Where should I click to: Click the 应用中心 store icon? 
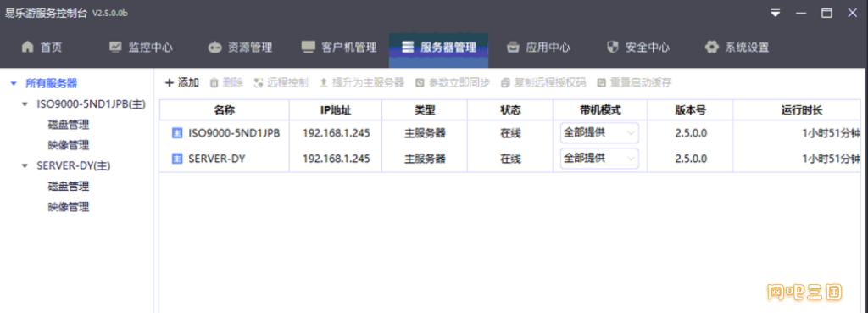point(513,48)
